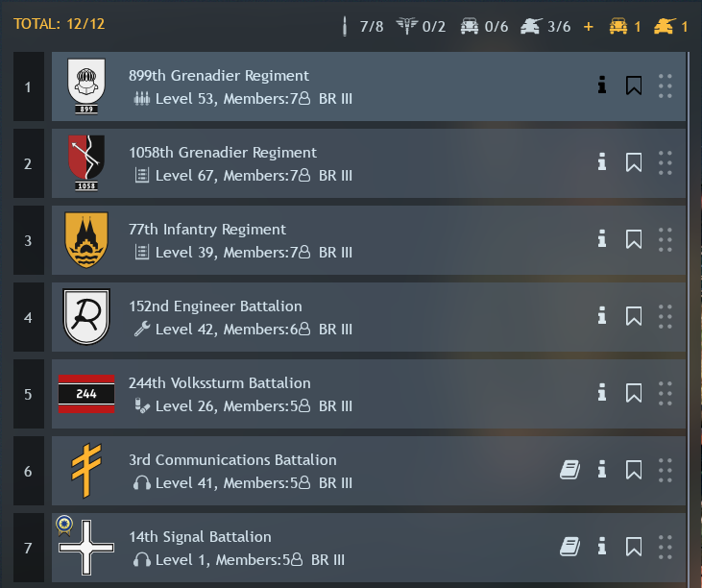Screen dimensions: 702x588
Task: Click the grip dots for 1058th Grenadier Regiment
Action: click(x=666, y=162)
